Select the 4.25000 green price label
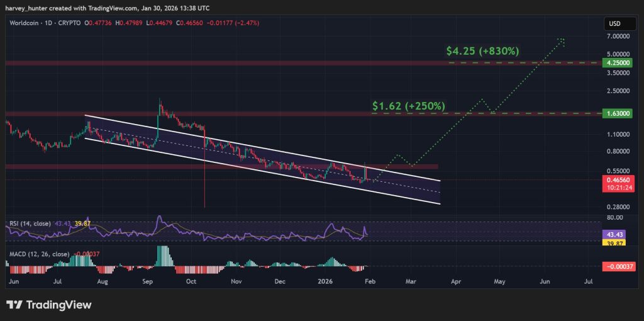 point(617,63)
